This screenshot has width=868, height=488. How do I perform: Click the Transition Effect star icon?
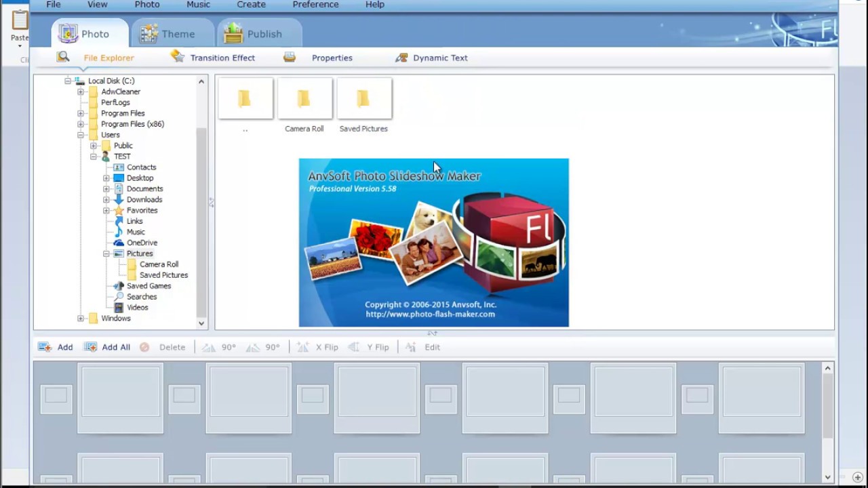point(178,57)
